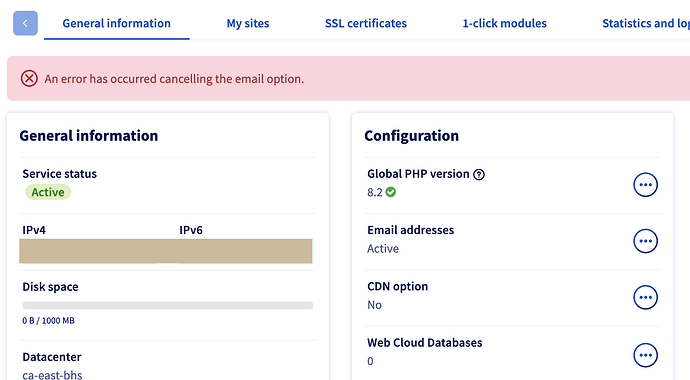Open CDN option actions menu
The image size is (690, 380).
tap(645, 297)
